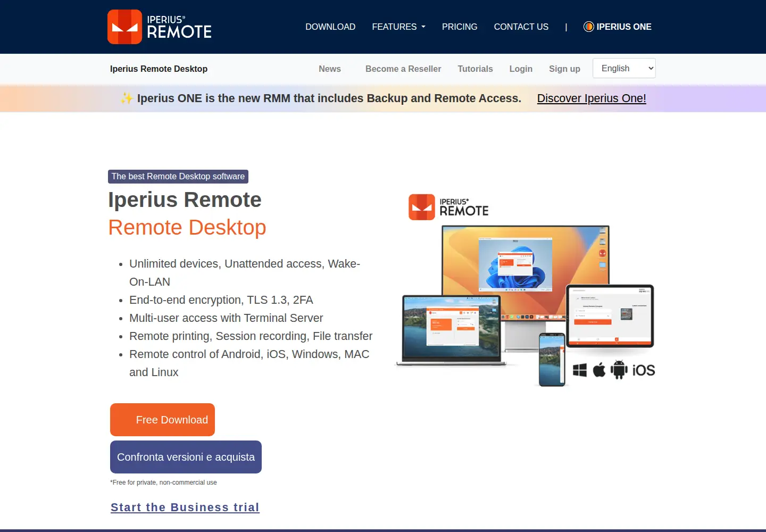Open the Sign up page
This screenshot has width=766, height=532.
(564, 69)
